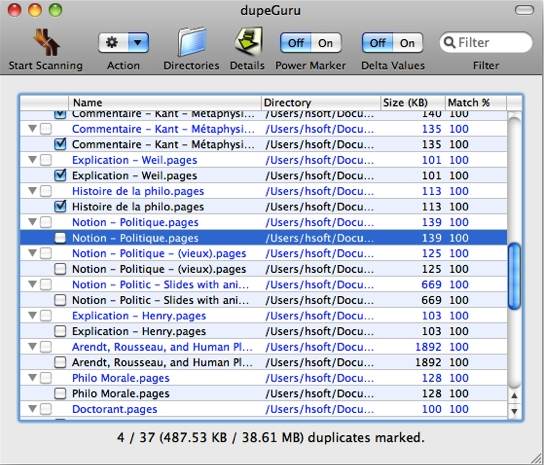Collapse the blue Commentaire - Kant group triangle
The image size is (544, 465).
tap(32, 129)
